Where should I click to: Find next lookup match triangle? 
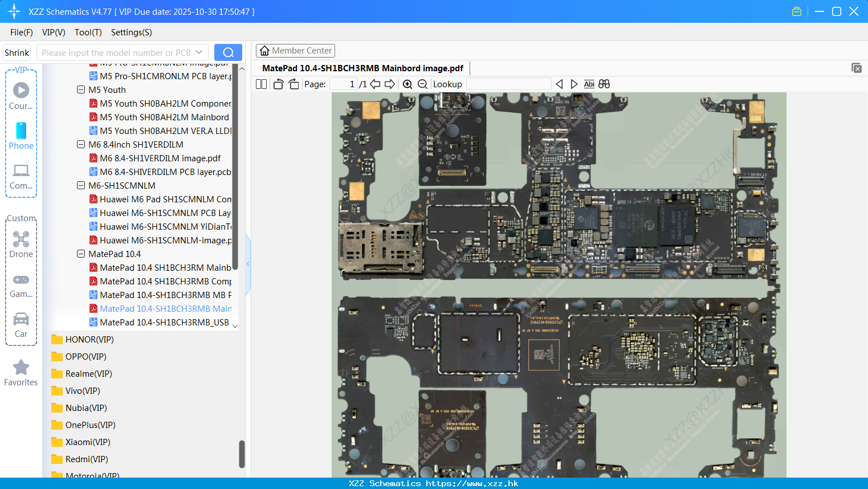click(x=574, y=84)
